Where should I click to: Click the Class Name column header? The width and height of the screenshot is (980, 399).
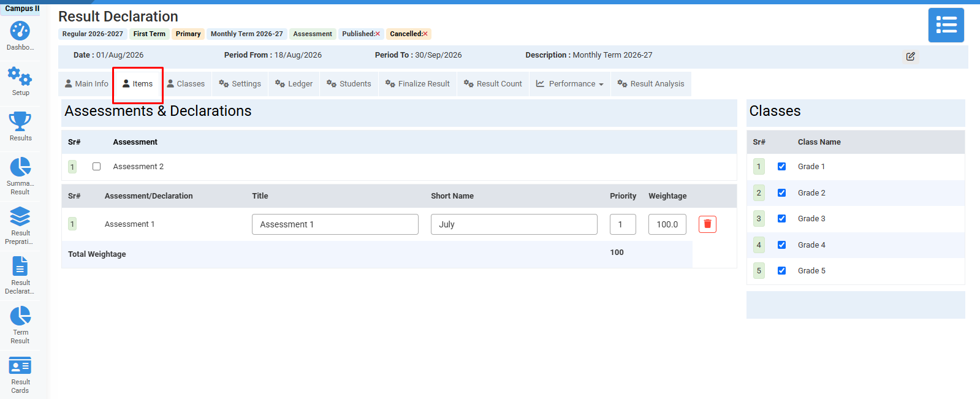[x=819, y=142]
